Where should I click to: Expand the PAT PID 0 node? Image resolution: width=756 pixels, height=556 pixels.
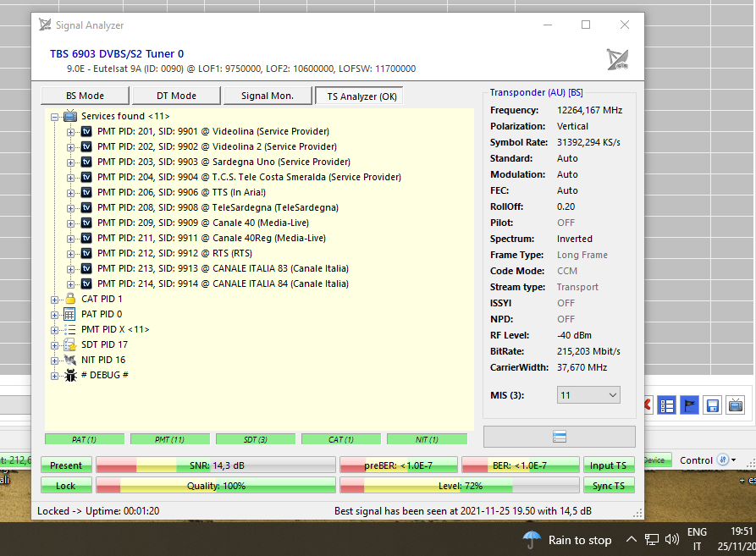pos(54,315)
